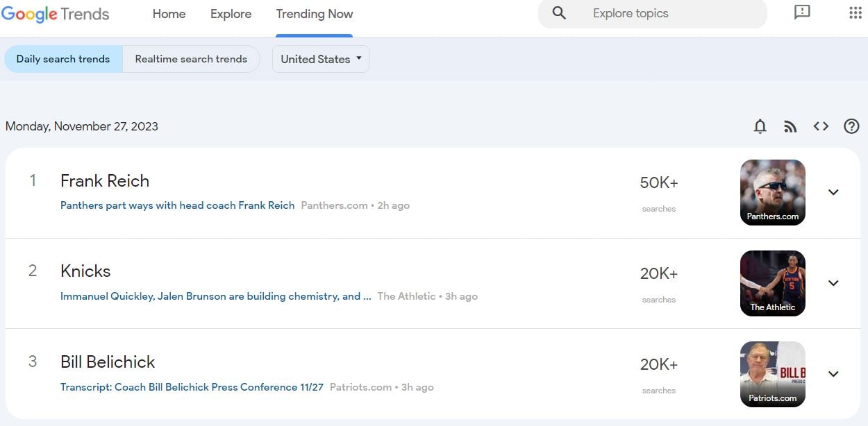Expand the Bill Belichick trend row
The image size is (868, 426).
833,374
